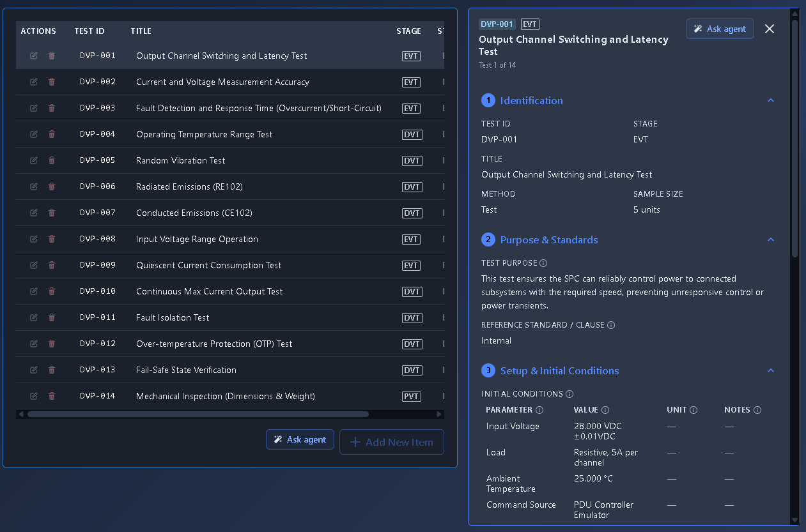This screenshot has height=532, width=806.
Task: Delete the DVP-005 Random Vibration Test row
Action: [52, 160]
